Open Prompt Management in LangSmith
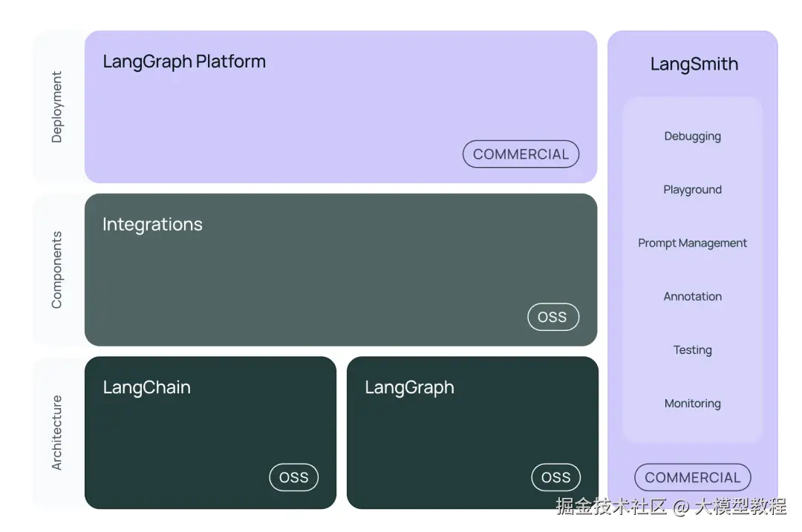Viewport: 802px width, 532px height. (692, 243)
